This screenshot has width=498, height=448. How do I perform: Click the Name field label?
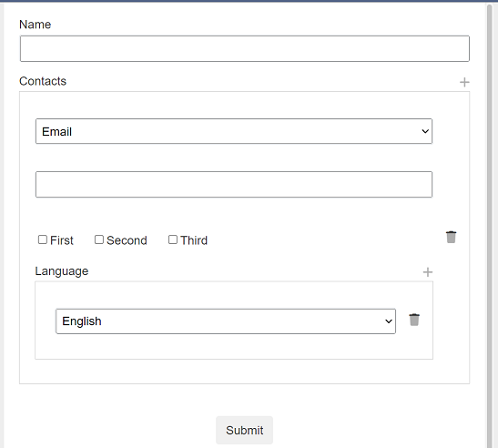pyautogui.click(x=35, y=25)
